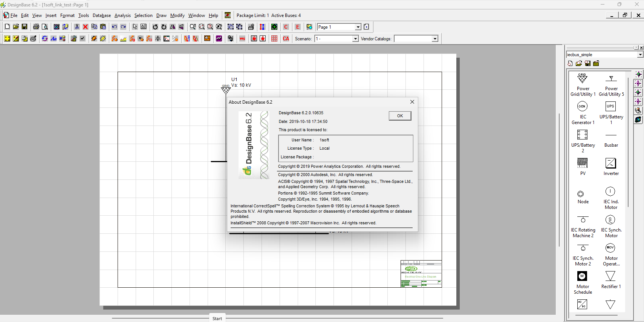Click the lightning bolt analysis icon
Screen dimensions: 644x322
pos(94,38)
